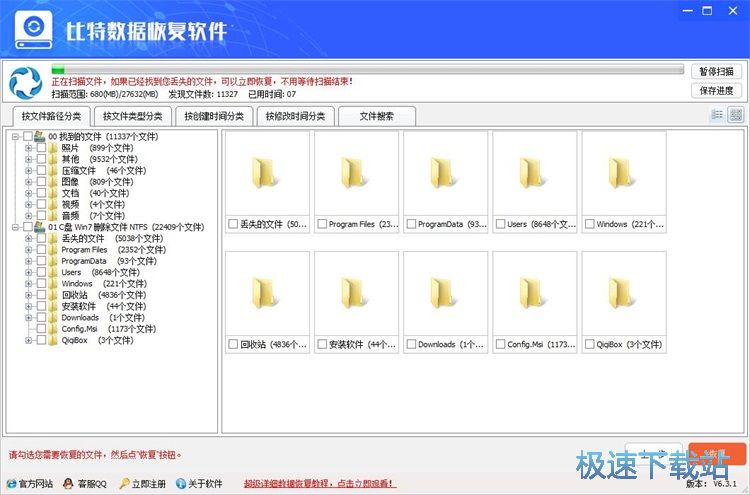Check the 丢失的文件 thumbnail checkbox
Viewport: 750px width, 495px height.
(233, 224)
